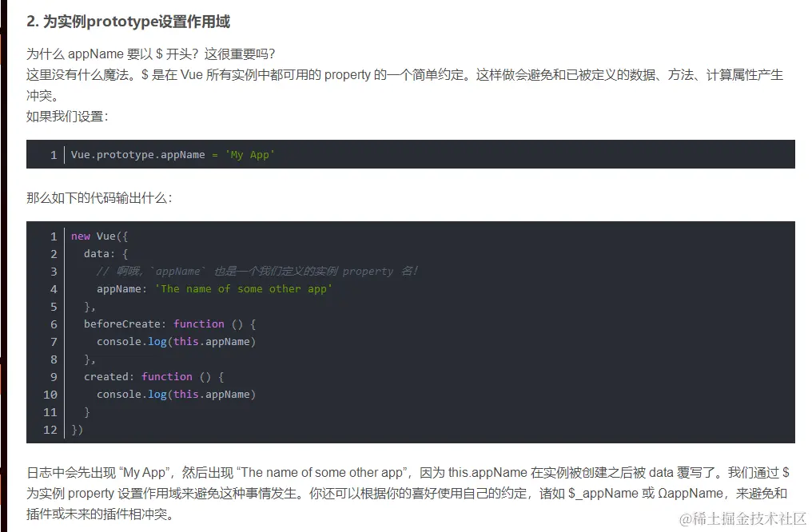Click the text "那么如下的代码输出什么:"
The image size is (812, 532).
click(x=99, y=197)
